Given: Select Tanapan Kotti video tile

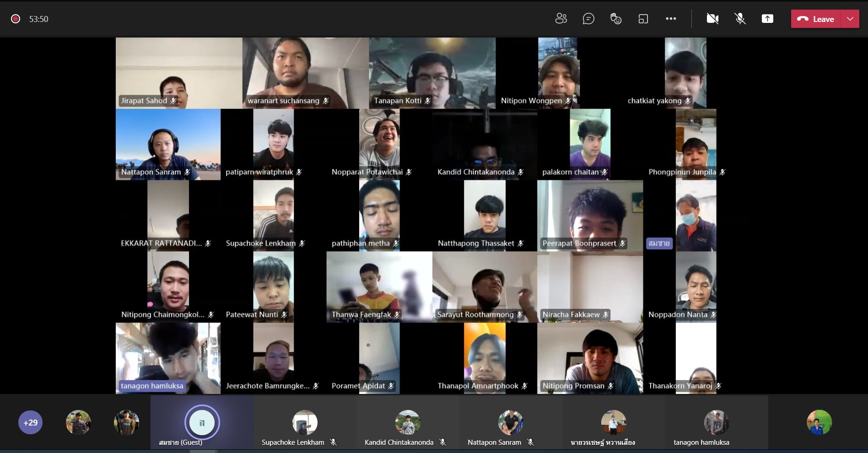Looking at the screenshot, I should pyautogui.click(x=432, y=73).
